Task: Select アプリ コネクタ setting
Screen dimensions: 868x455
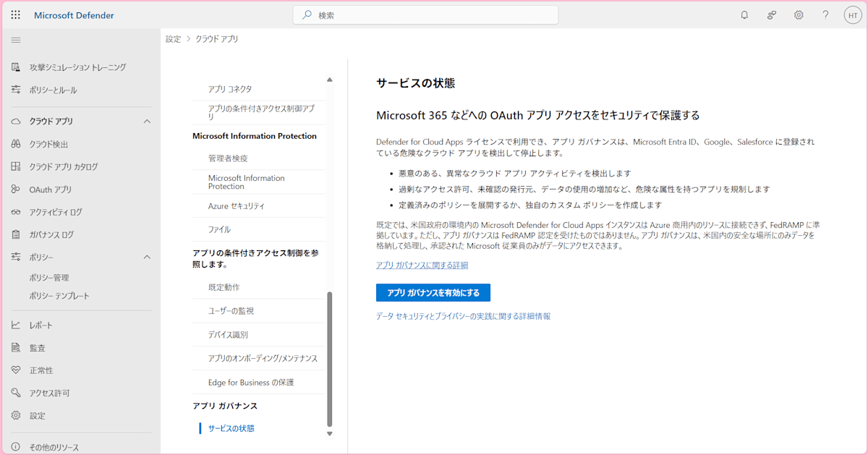Action: click(230, 89)
